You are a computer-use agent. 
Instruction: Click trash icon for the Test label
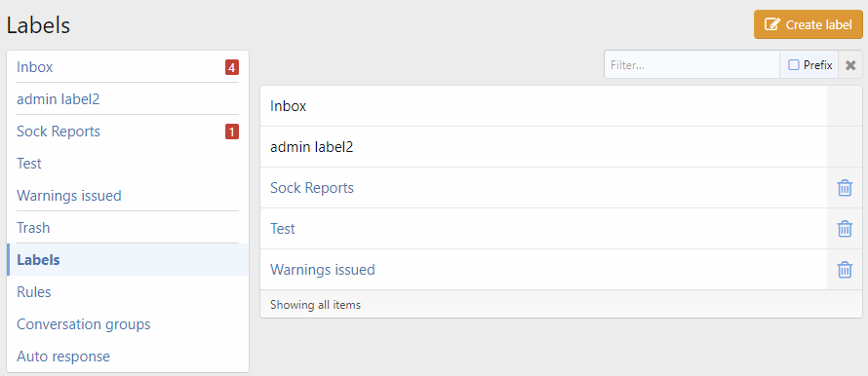point(845,228)
